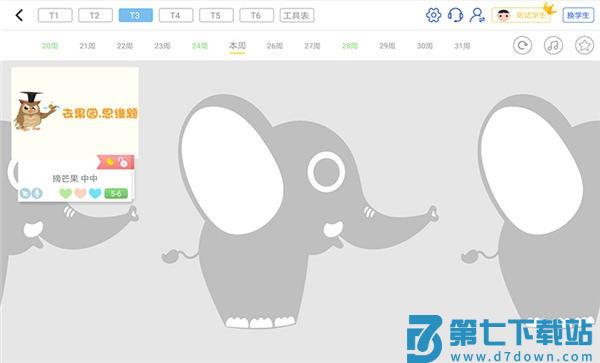Select week 20周
600x363 pixels.
click(50, 46)
